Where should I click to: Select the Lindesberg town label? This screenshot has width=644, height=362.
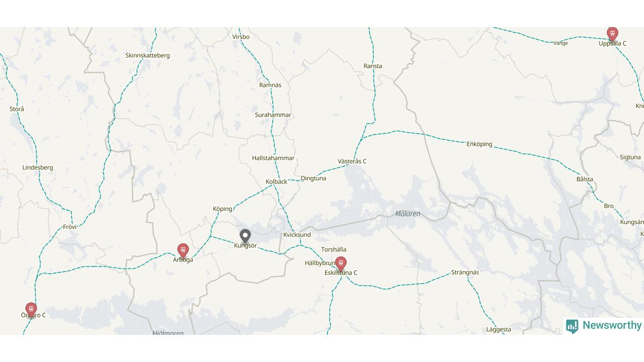[x=38, y=167]
